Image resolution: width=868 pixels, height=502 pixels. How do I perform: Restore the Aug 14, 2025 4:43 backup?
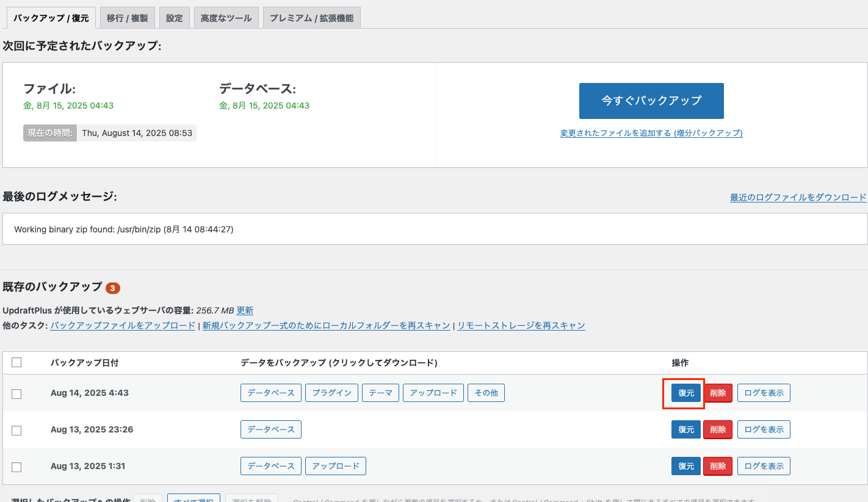(685, 393)
